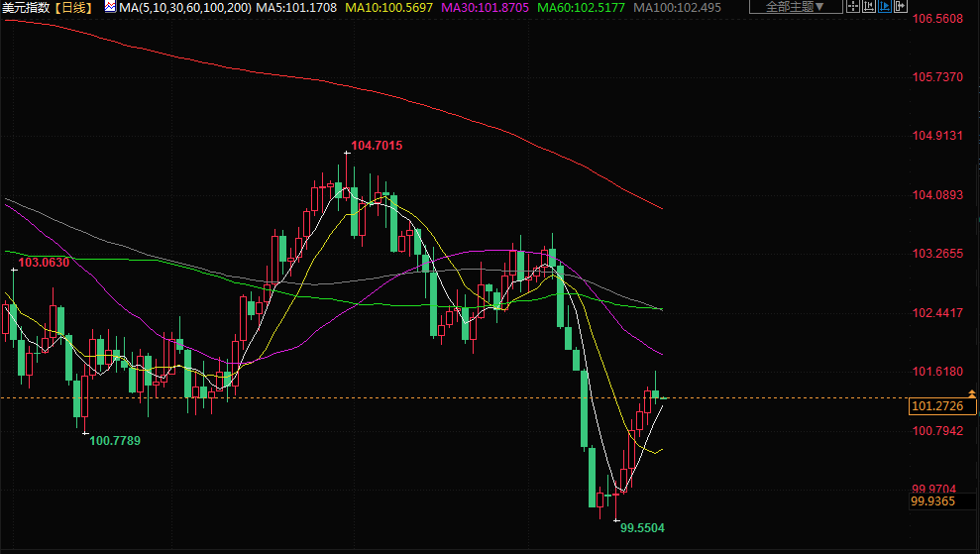Image resolution: width=980 pixels, height=554 pixels.
Task: Click the 100.7789 low price label
Action: tap(115, 441)
